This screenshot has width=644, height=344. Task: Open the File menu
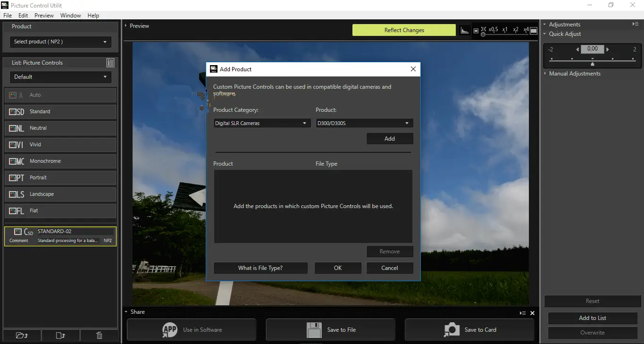point(8,16)
